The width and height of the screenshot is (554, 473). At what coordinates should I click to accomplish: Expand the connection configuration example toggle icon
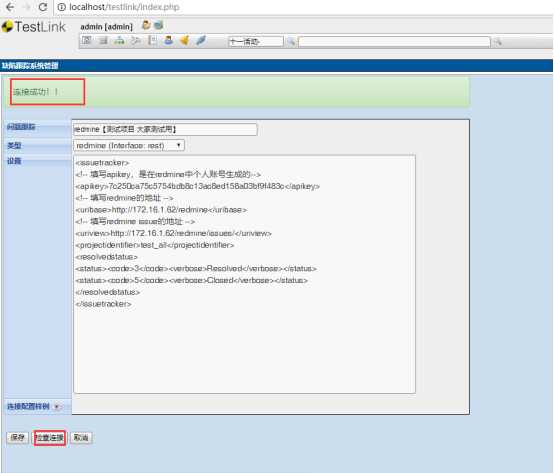click(x=57, y=407)
